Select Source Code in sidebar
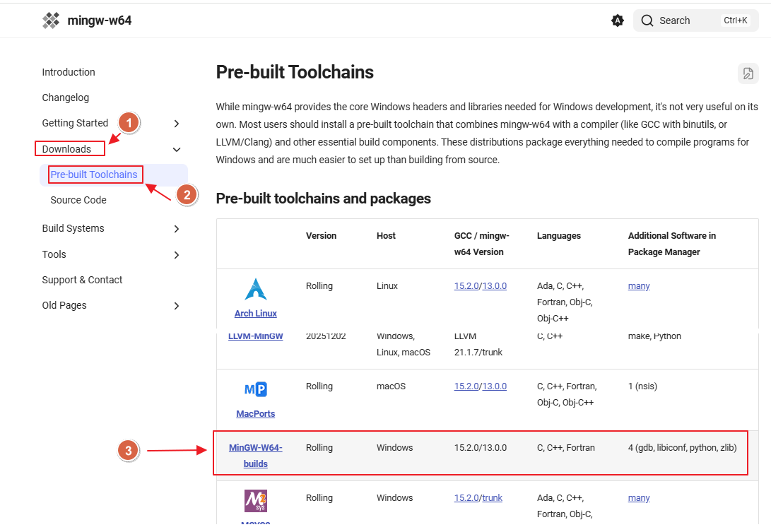 (78, 200)
